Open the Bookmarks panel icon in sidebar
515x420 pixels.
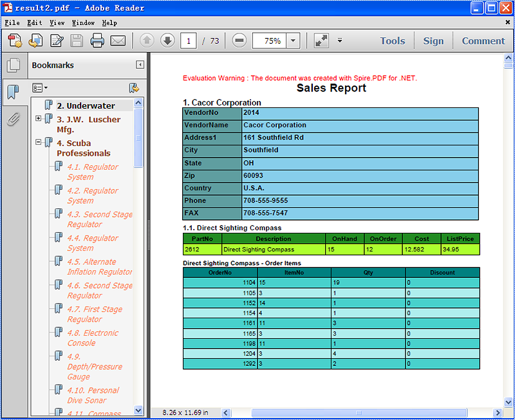tap(14, 92)
